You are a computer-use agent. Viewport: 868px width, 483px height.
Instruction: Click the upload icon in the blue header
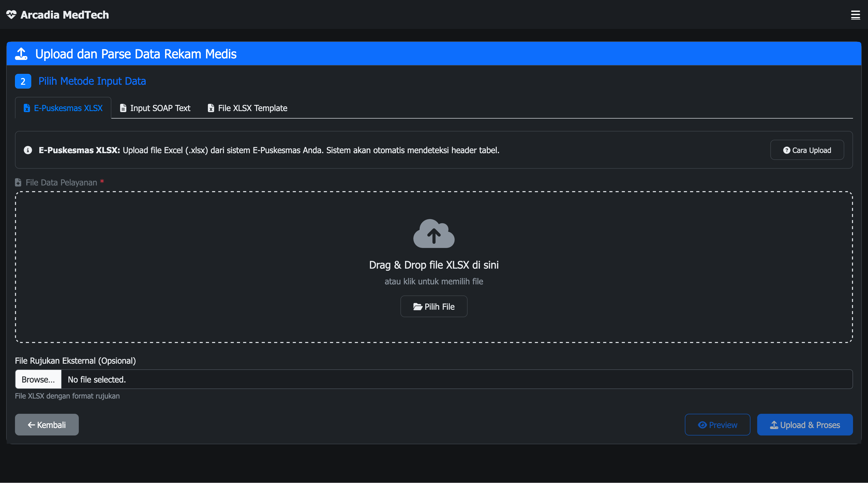(x=21, y=54)
